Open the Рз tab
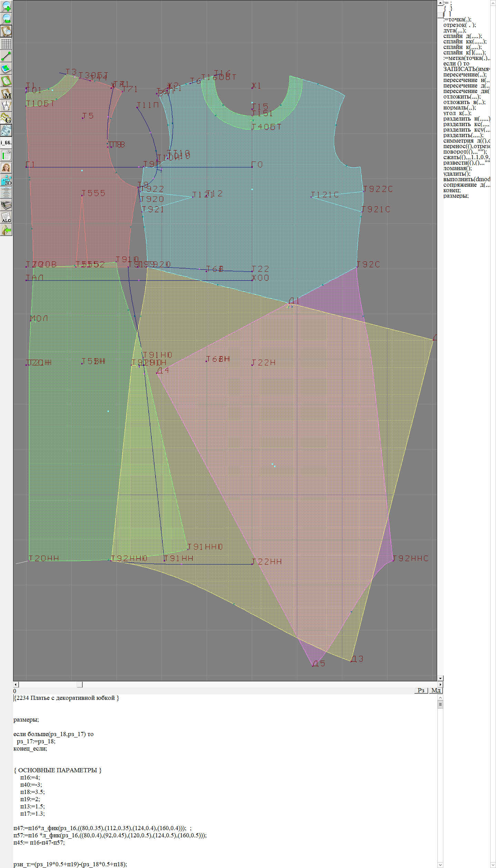The image size is (496, 868). [x=421, y=690]
